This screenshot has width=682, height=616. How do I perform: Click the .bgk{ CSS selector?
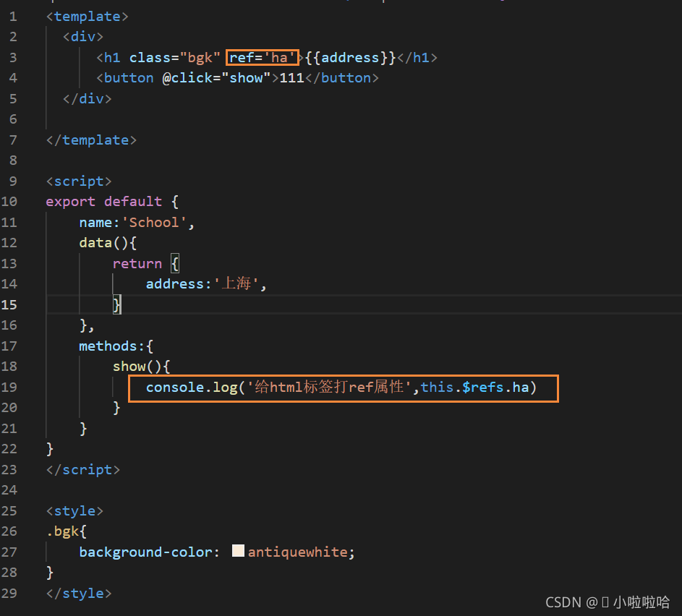[x=67, y=531]
